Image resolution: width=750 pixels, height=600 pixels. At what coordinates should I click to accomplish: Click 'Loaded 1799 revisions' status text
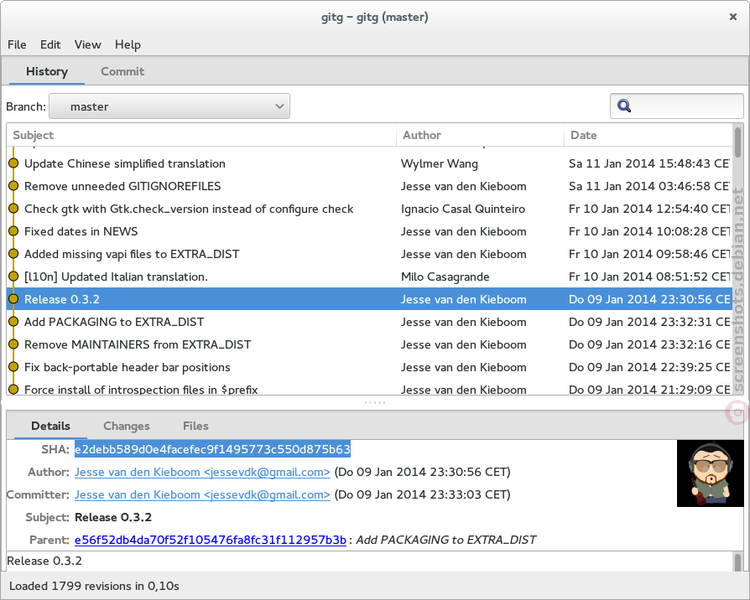(x=94, y=586)
